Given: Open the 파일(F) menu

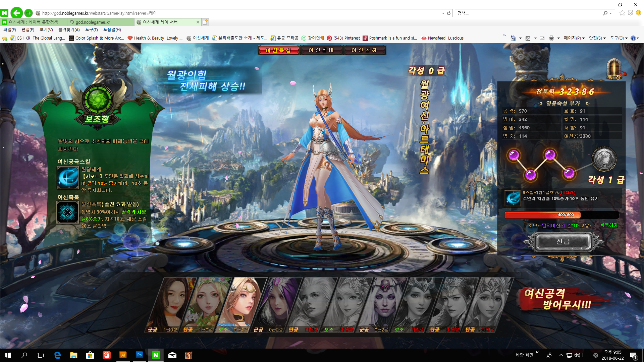Looking at the screenshot, I should click(x=10, y=30).
